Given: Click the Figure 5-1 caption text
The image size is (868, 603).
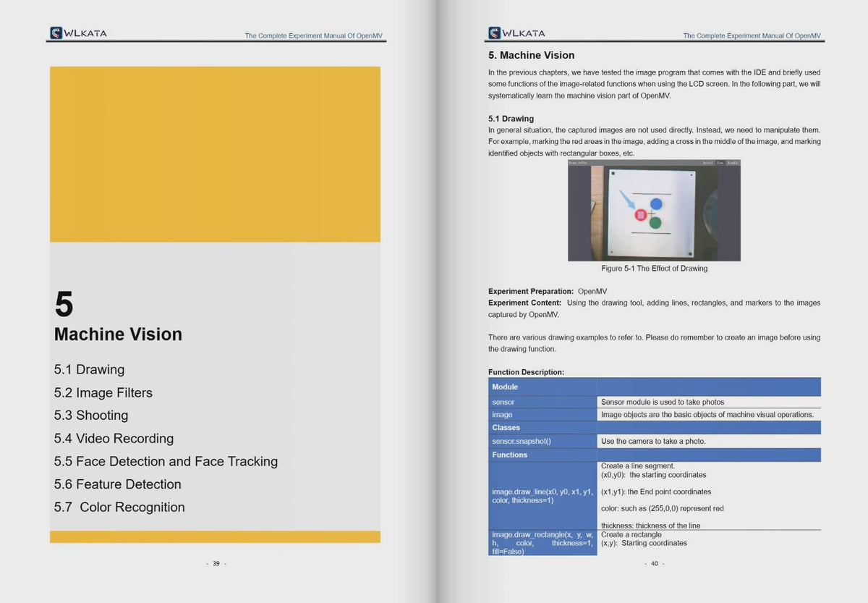Looking at the screenshot, I should tap(654, 269).
